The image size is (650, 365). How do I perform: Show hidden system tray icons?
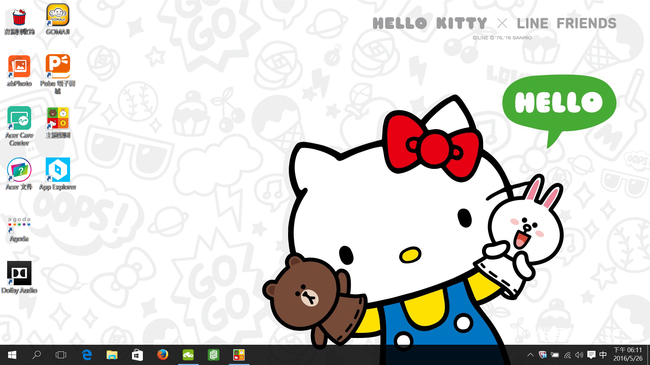coord(530,355)
